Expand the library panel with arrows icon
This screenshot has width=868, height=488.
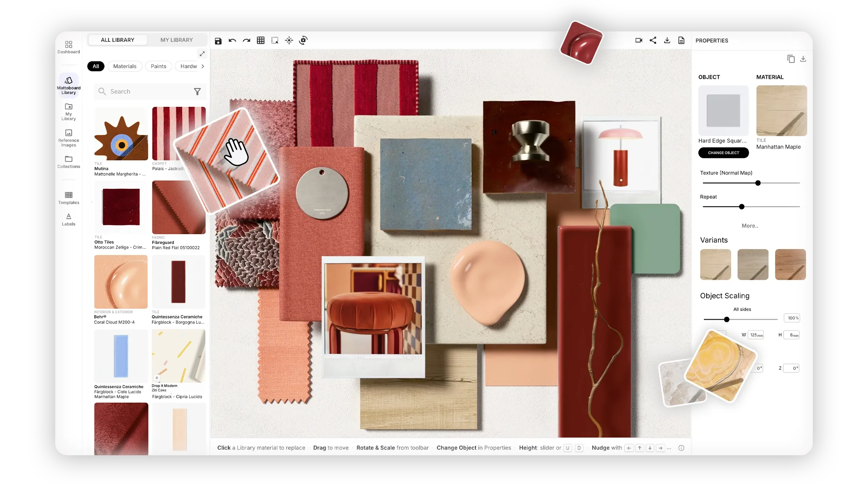pos(202,54)
